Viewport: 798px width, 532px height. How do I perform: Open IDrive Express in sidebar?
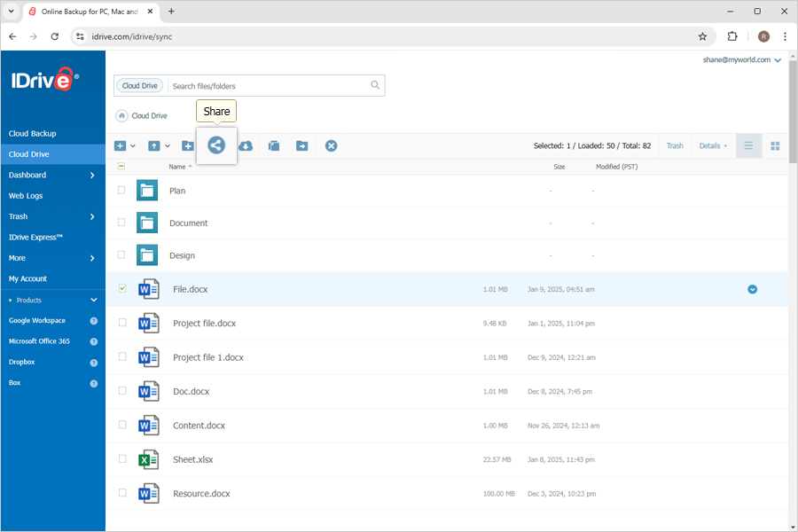[x=35, y=238]
